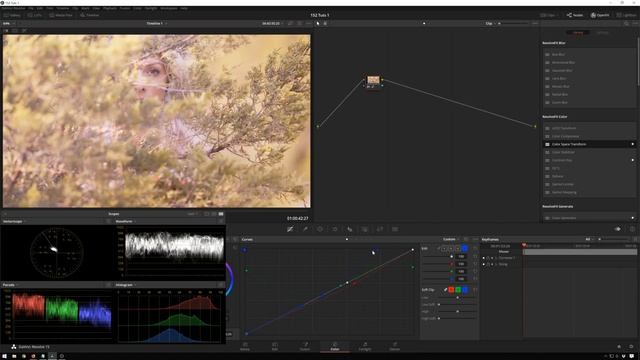Open project settings gear icon
Viewport: 640px width, 360px height.
tap(631, 347)
